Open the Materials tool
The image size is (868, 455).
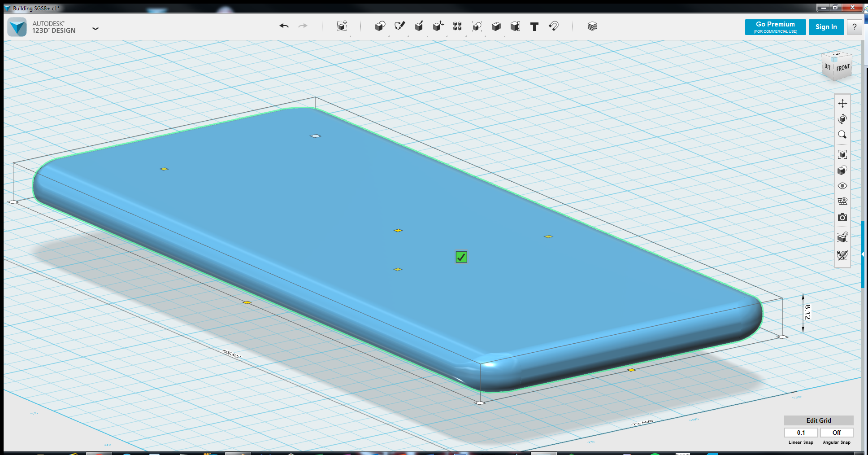[x=592, y=26]
